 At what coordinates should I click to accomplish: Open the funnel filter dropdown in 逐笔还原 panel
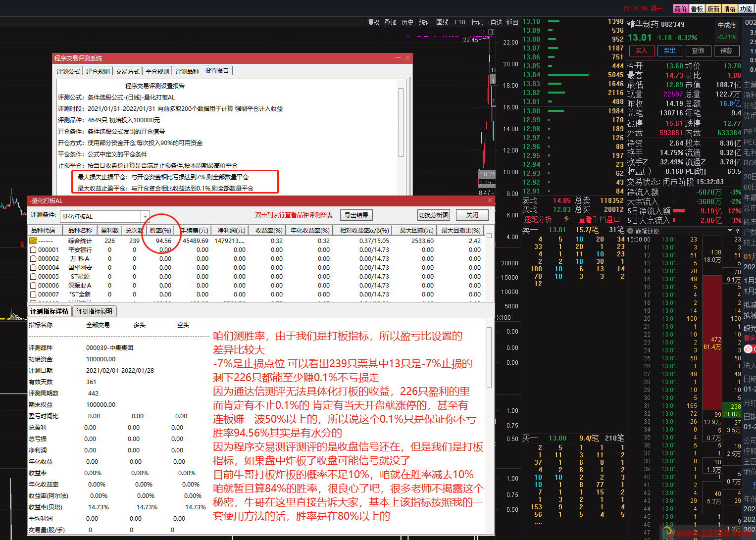tap(730, 231)
